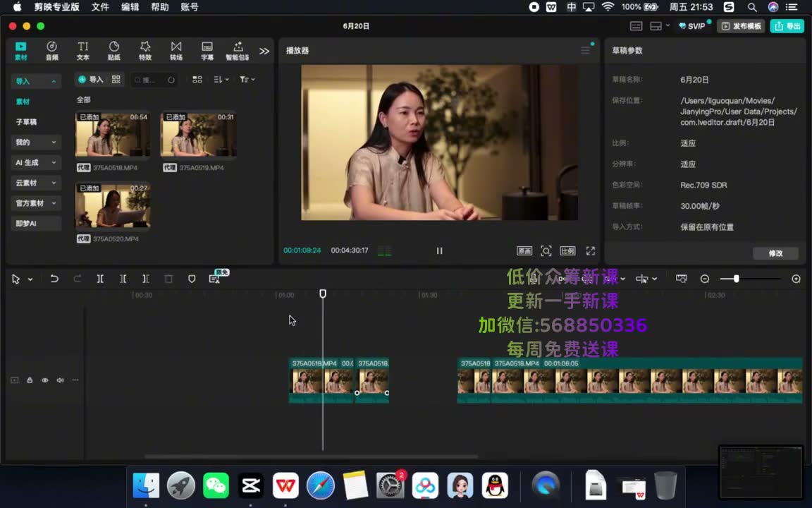The image size is (812, 508).
Task: Open the player panel menu
Action: tap(585, 50)
